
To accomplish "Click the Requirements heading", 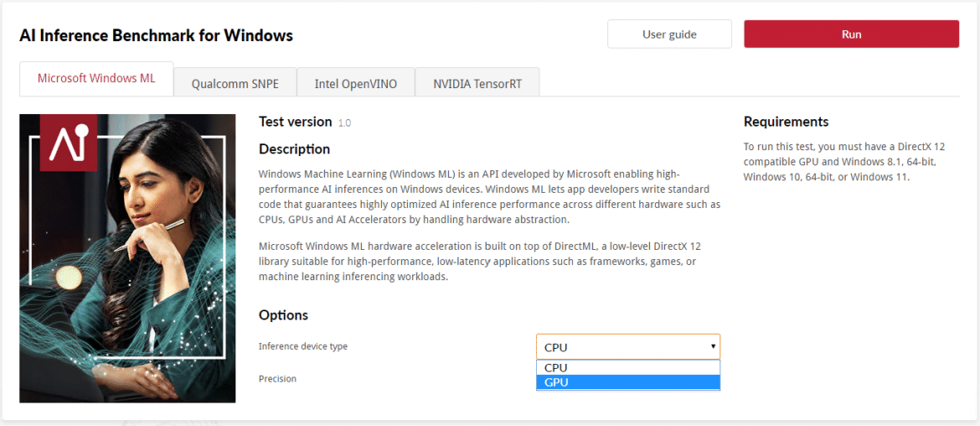I will click(787, 122).
